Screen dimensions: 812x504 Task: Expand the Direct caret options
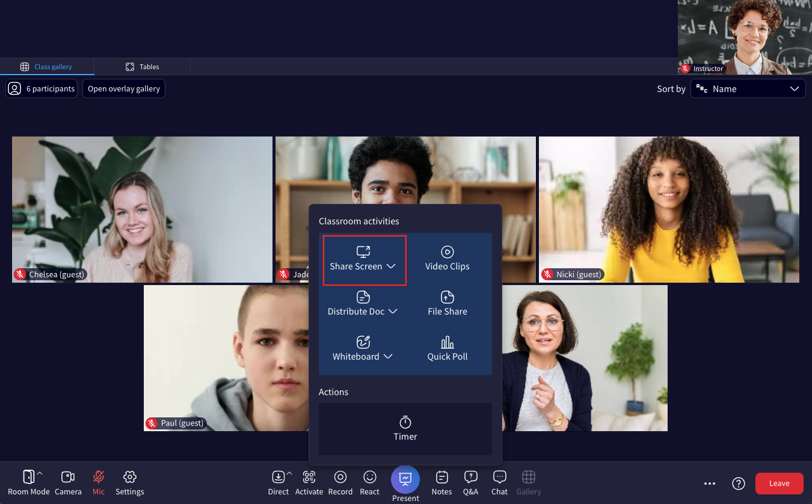[289, 474]
